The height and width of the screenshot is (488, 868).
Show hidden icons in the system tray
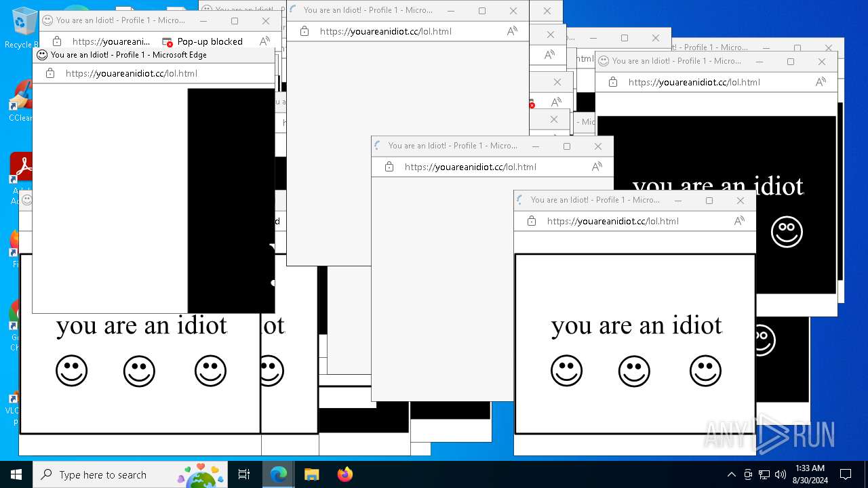[731, 474]
